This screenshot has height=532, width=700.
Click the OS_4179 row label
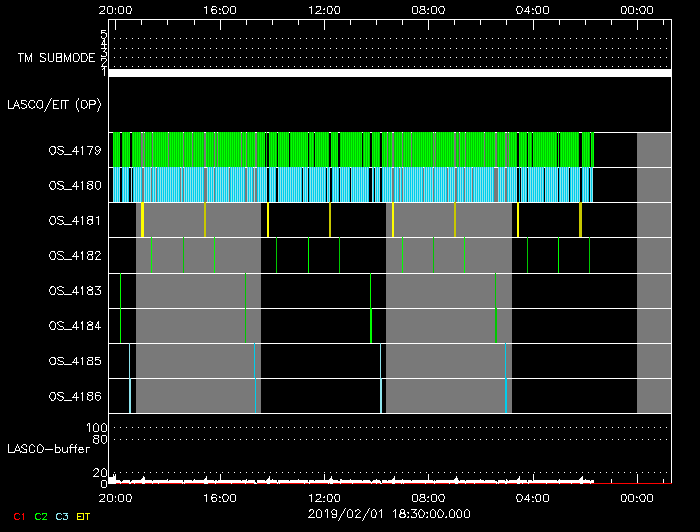(75, 150)
